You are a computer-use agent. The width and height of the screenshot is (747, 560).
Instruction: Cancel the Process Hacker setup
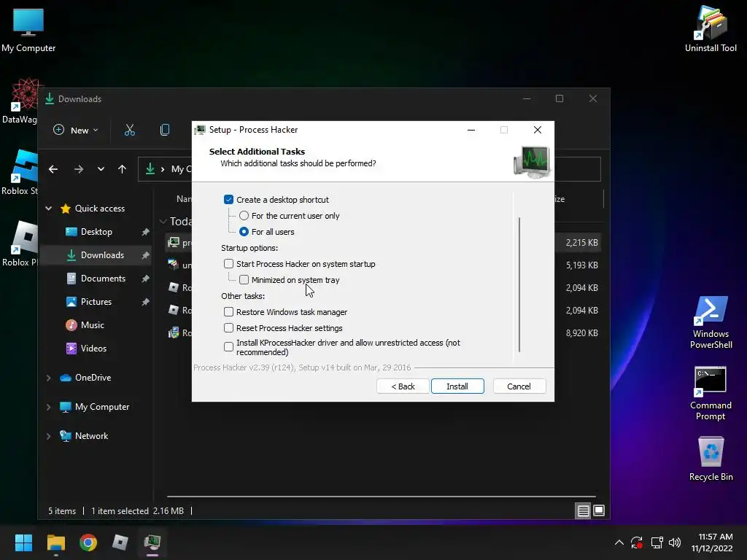[519, 386]
